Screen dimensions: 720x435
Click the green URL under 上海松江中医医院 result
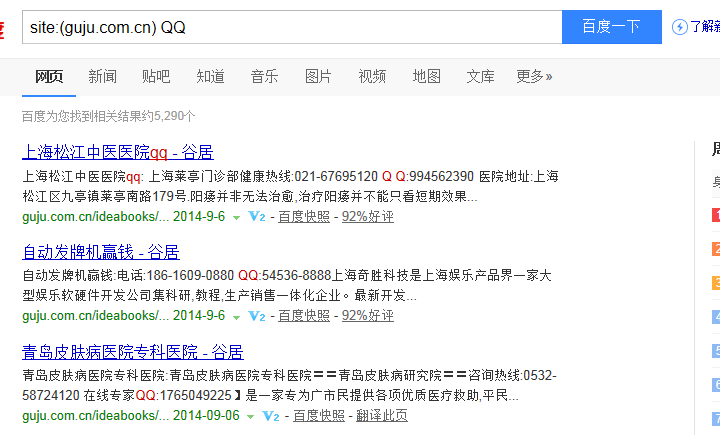click(x=96, y=216)
